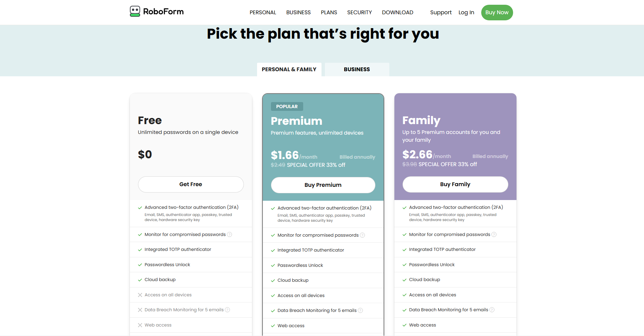Click Data Breach Monitoring help icon in Premium plan
The width and height of the screenshot is (644, 336).
coord(360,310)
